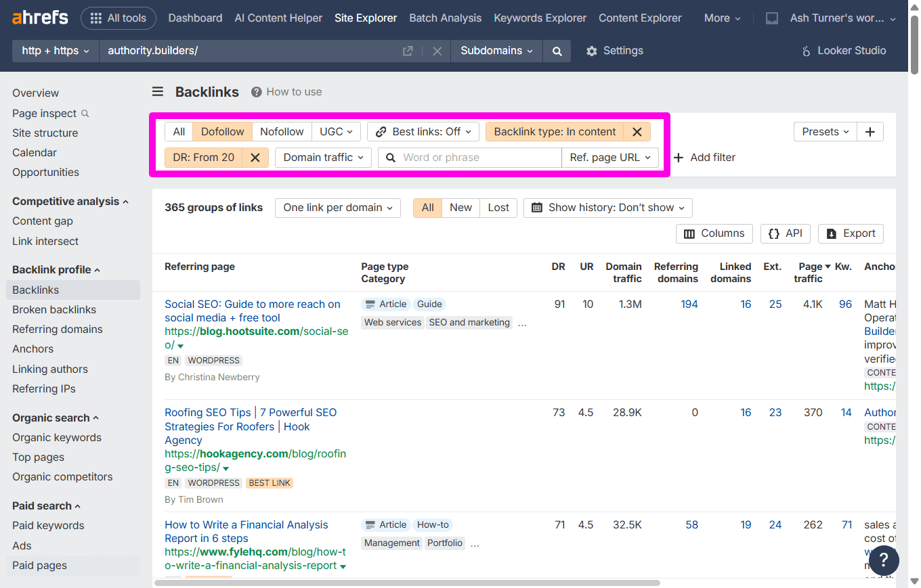Open Organic keywords in sidebar
Image resolution: width=921 pixels, height=588 pixels.
57,438
